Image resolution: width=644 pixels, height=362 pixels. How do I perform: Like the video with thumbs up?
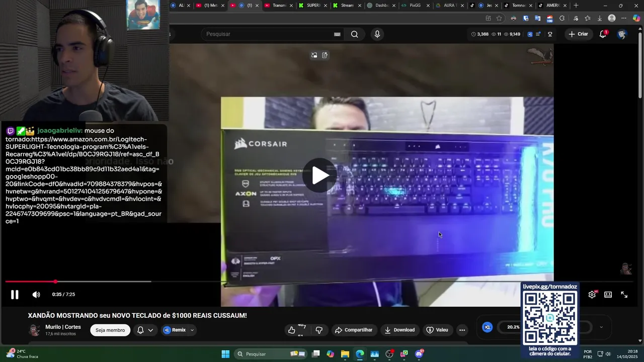(292, 330)
